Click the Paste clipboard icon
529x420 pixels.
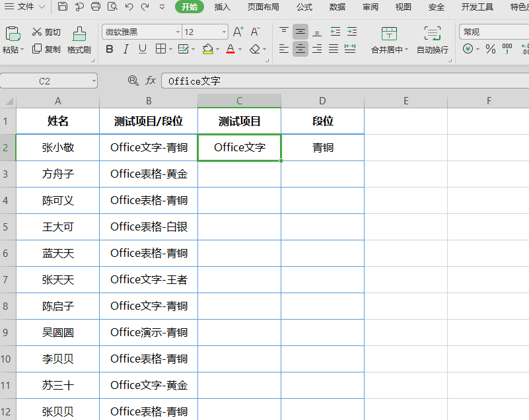click(13, 34)
